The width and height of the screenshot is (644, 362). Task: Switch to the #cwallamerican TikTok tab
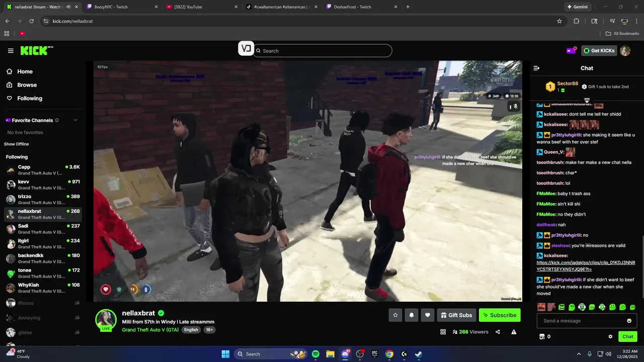coord(282,7)
